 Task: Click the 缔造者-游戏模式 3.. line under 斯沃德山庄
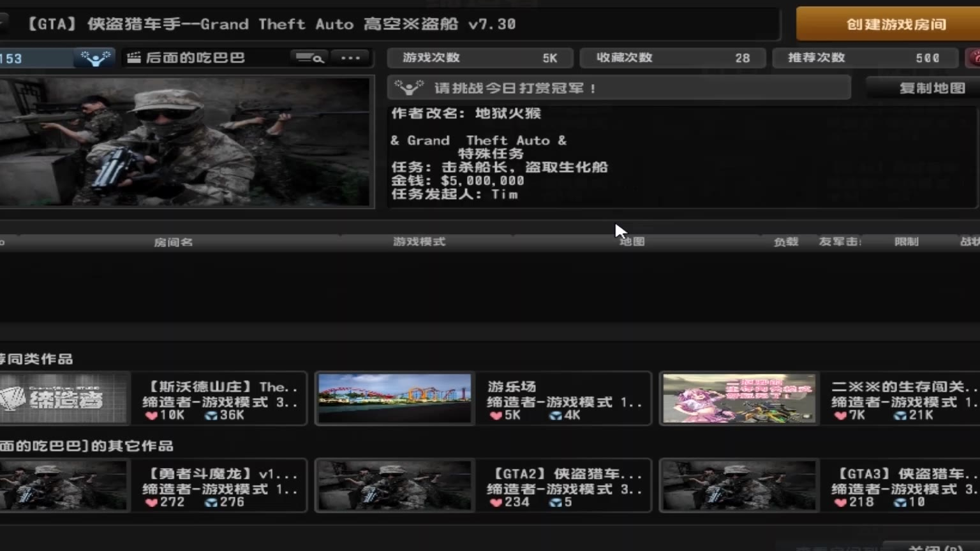pyautogui.click(x=220, y=402)
